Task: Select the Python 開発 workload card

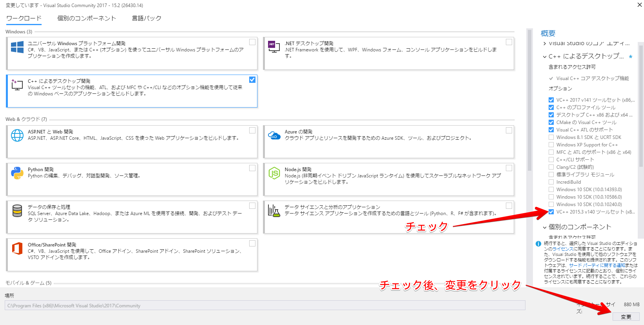Action: 132,179
